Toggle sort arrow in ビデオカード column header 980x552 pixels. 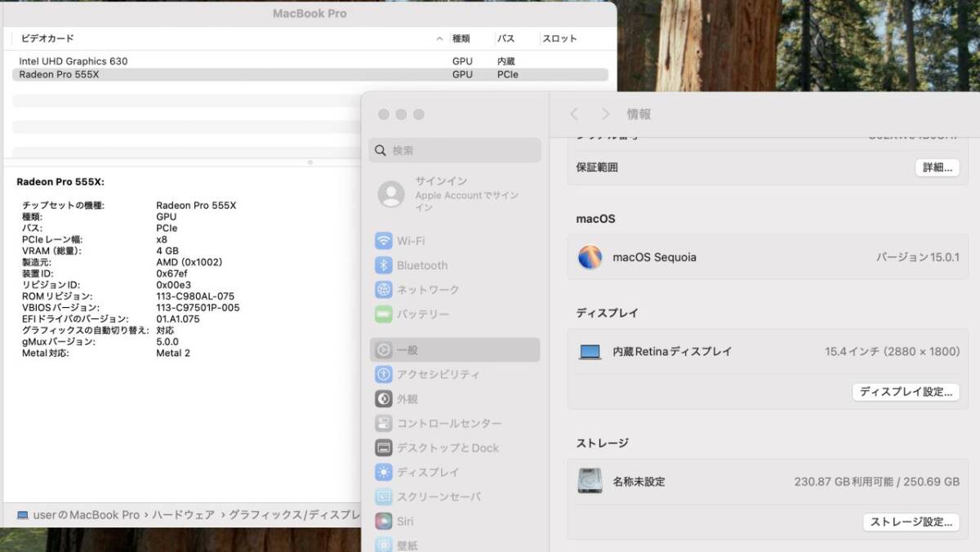[x=440, y=38]
